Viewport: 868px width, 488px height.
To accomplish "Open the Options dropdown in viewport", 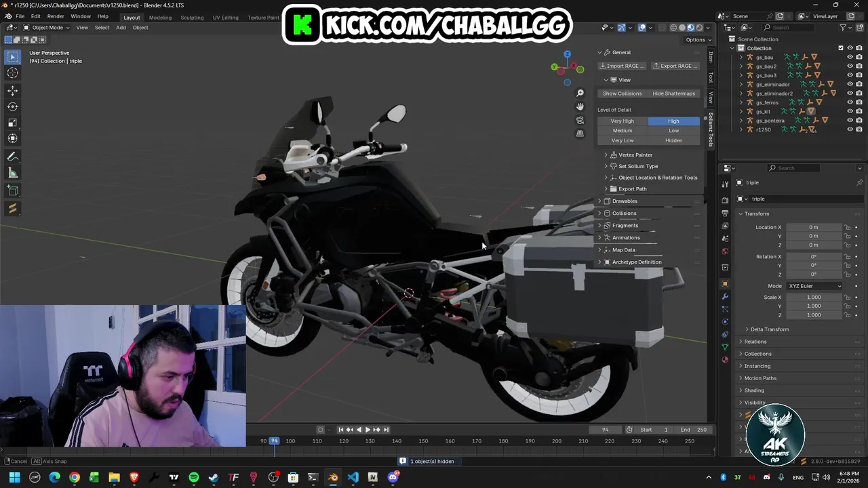I will pos(698,40).
